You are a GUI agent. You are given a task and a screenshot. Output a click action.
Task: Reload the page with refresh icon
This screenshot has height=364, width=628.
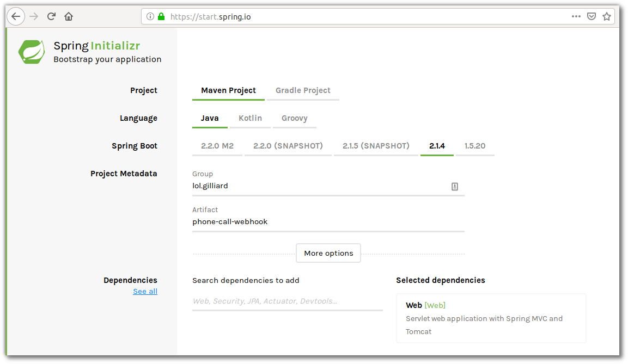pos(51,16)
